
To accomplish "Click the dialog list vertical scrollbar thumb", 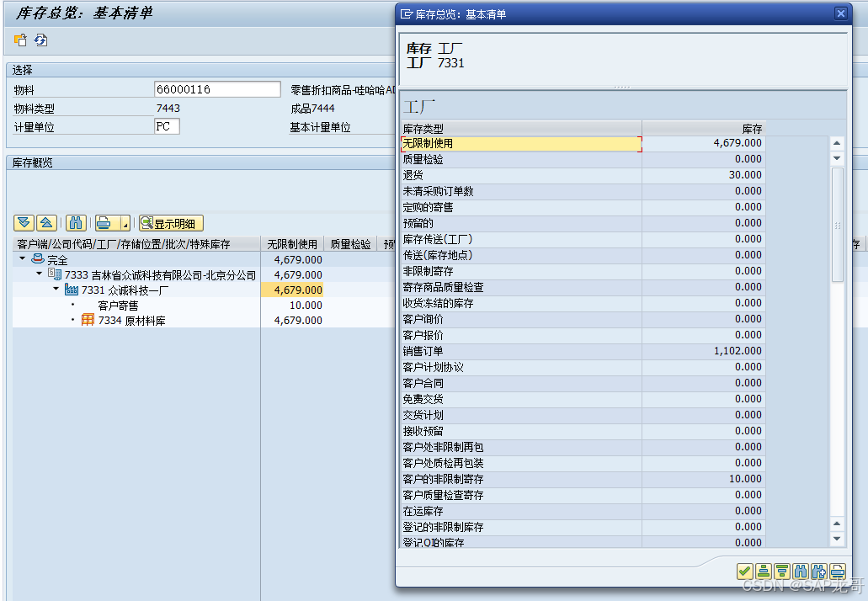I will [x=837, y=225].
